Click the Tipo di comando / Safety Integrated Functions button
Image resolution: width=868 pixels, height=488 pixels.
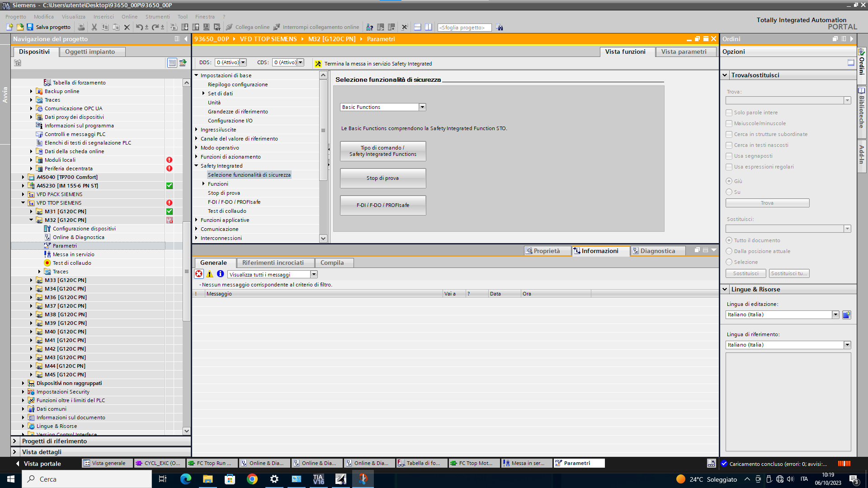[383, 151]
